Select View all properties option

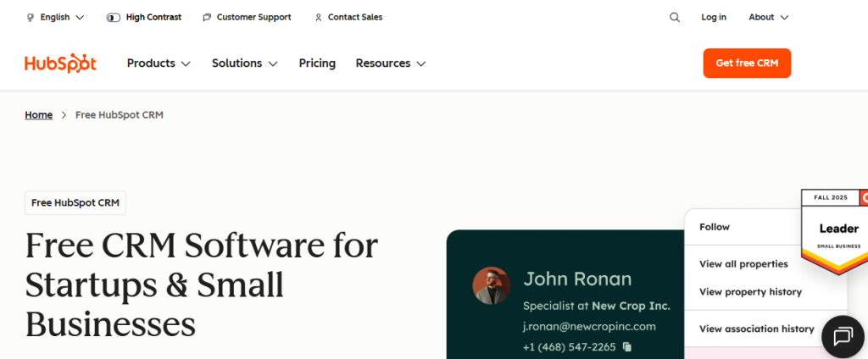743,264
